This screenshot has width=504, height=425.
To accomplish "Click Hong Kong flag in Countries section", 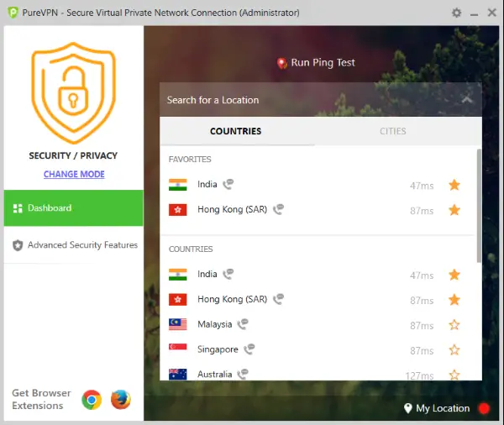I will (178, 300).
